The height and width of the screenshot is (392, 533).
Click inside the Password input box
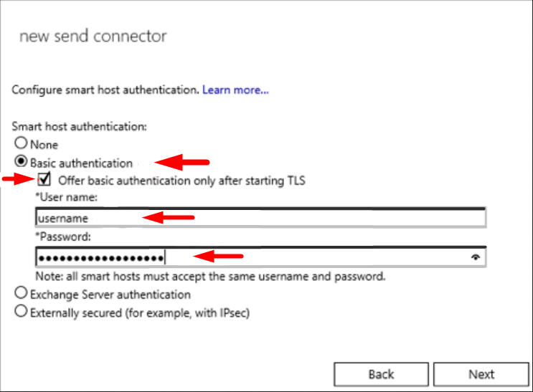pos(260,257)
